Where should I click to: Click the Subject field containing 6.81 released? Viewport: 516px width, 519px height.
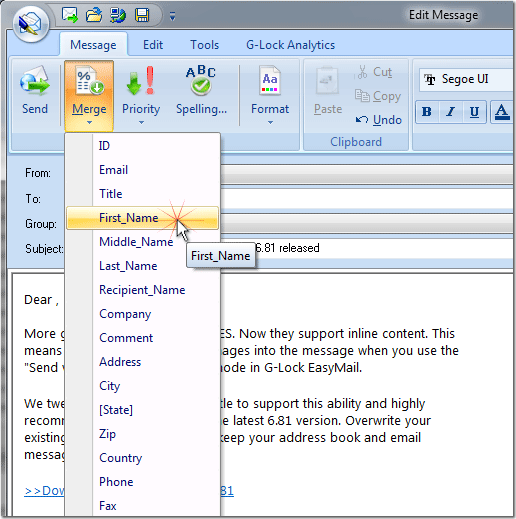tap(367, 248)
